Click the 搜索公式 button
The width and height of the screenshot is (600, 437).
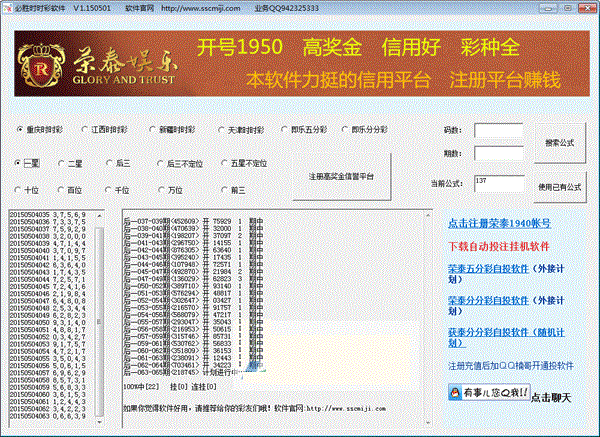(x=559, y=143)
